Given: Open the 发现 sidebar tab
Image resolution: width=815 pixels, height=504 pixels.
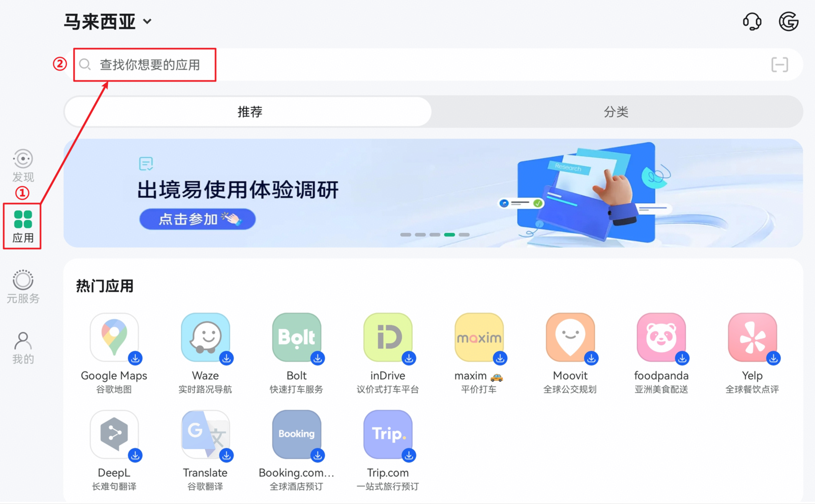Looking at the screenshot, I should [x=23, y=166].
